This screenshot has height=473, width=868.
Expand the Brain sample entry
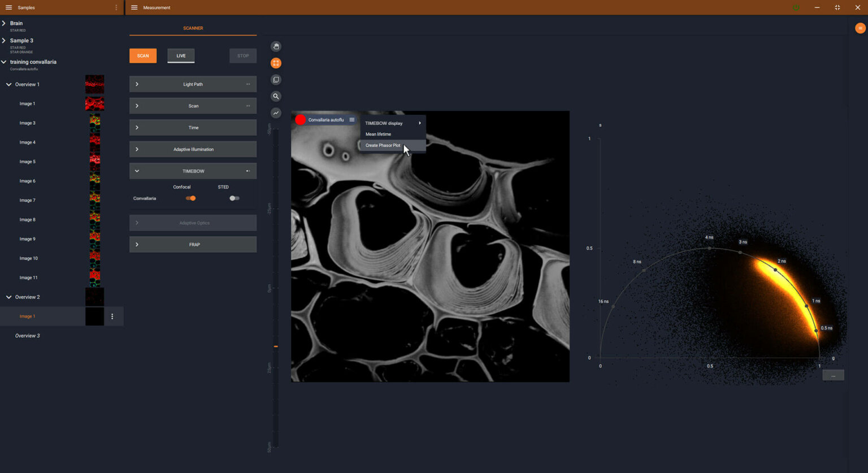pyautogui.click(x=4, y=23)
